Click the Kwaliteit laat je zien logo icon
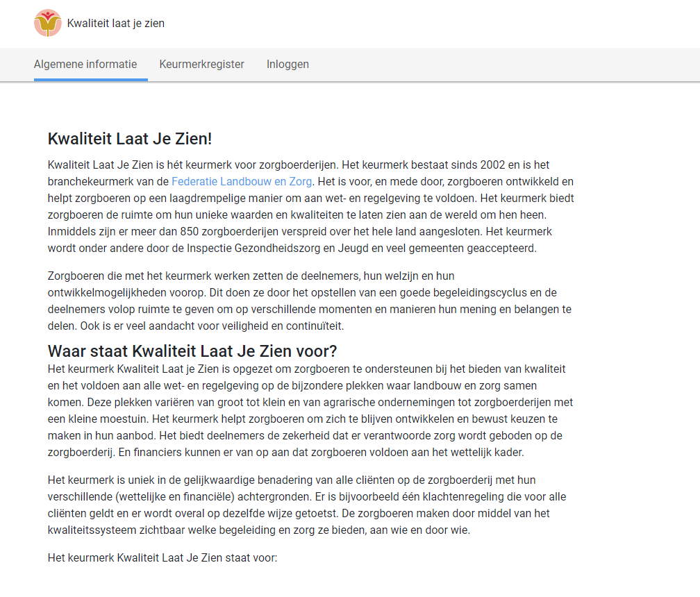The width and height of the screenshot is (700, 597). (x=48, y=23)
